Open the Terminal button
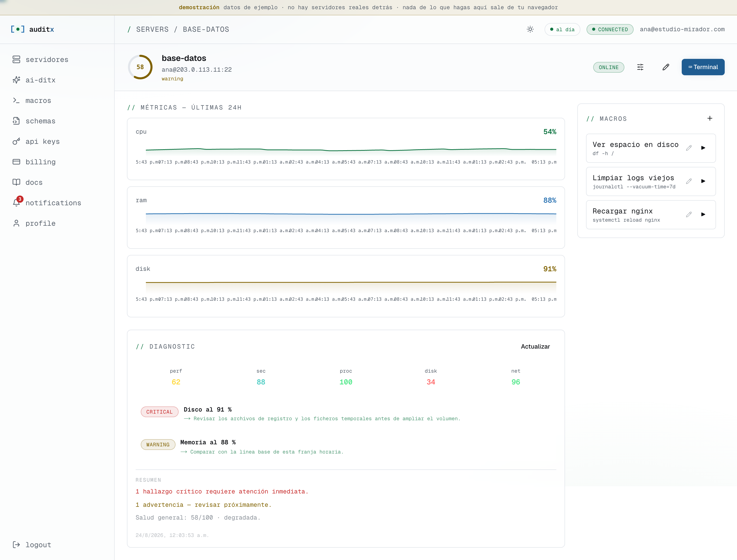 click(703, 67)
